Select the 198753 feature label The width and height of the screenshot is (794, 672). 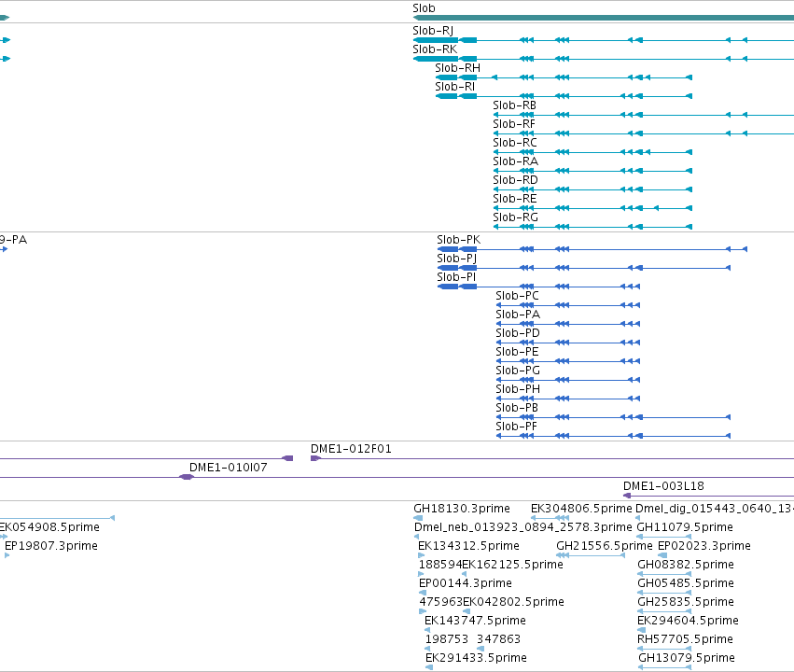click(x=447, y=639)
